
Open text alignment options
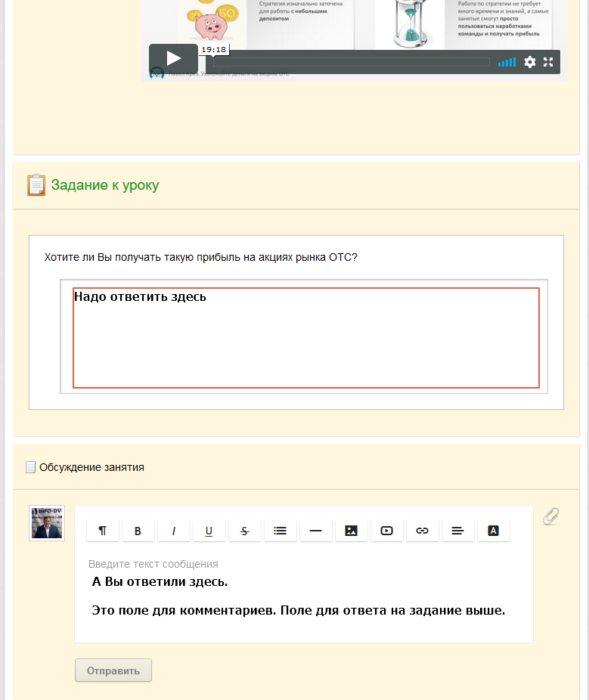click(x=457, y=531)
